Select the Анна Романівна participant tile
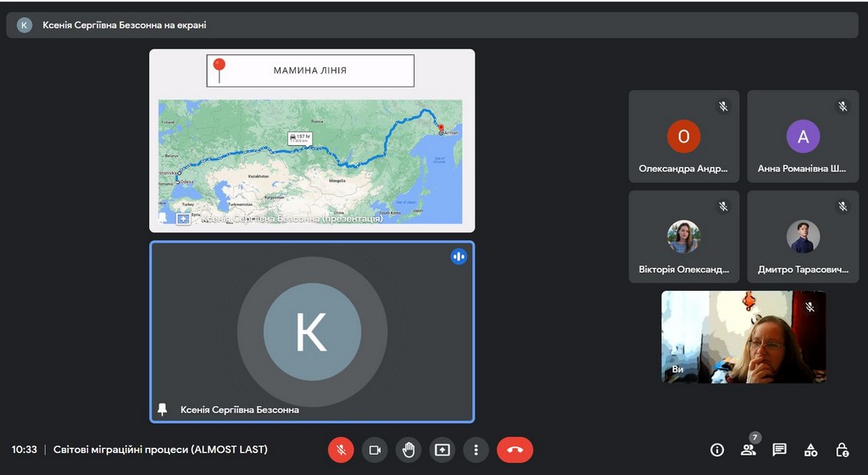Screen dimensions: 868x475 (x=802, y=136)
